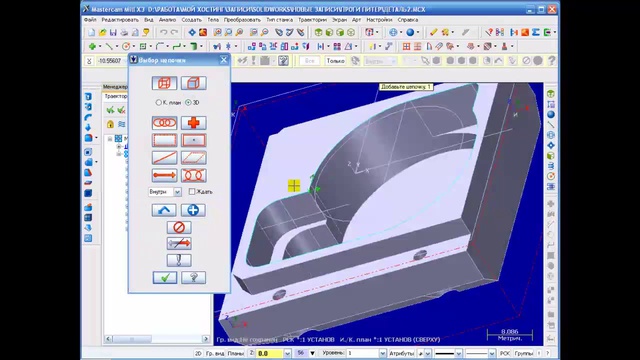Open the color dropdown arrow beside 56
Screen dimensions: 640x360
tap(312, 353)
